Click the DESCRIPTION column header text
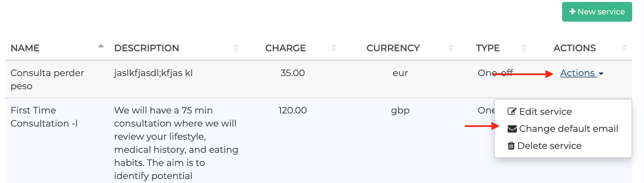 (146, 48)
